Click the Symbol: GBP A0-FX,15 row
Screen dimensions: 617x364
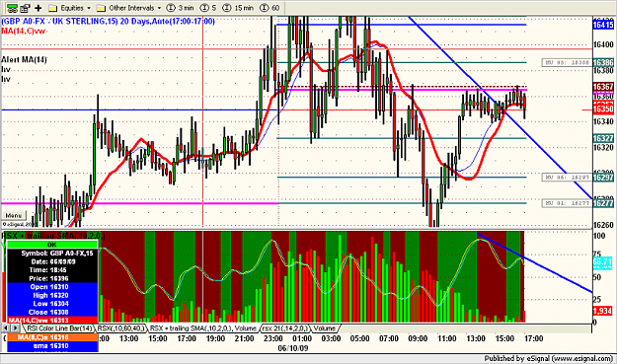pos(52,254)
